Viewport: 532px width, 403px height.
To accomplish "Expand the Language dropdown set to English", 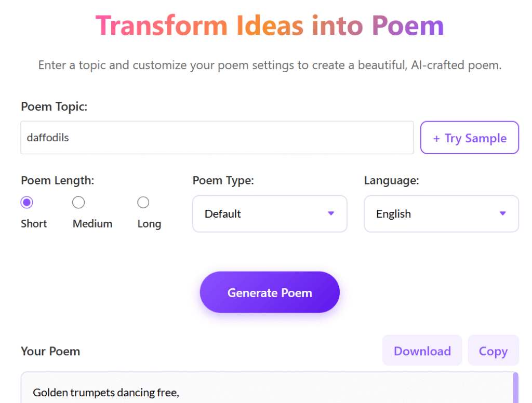I will pos(441,214).
